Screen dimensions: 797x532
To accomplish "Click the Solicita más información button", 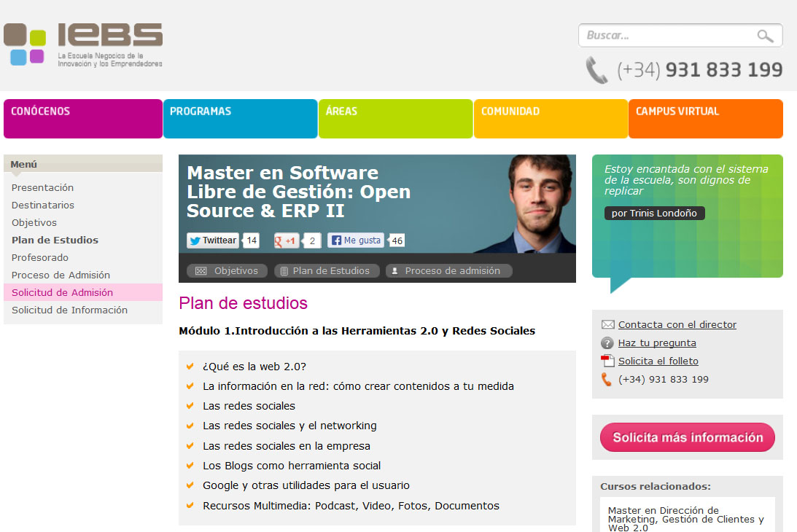I will [x=687, y=437].
